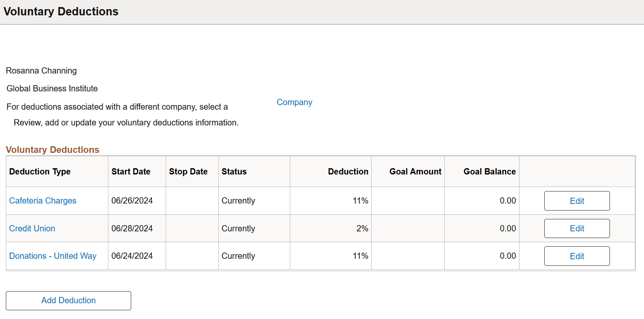Click the Global Business Institute label
Image resolution: width=644 pixels, height=319 pixels.
tap(52, 88)
